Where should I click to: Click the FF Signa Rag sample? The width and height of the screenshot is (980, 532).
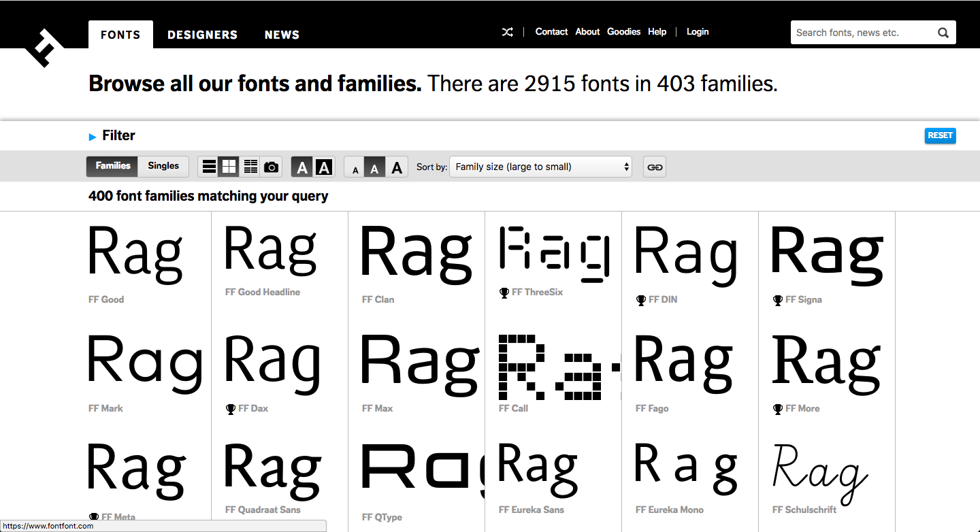[x=827, y=256]
